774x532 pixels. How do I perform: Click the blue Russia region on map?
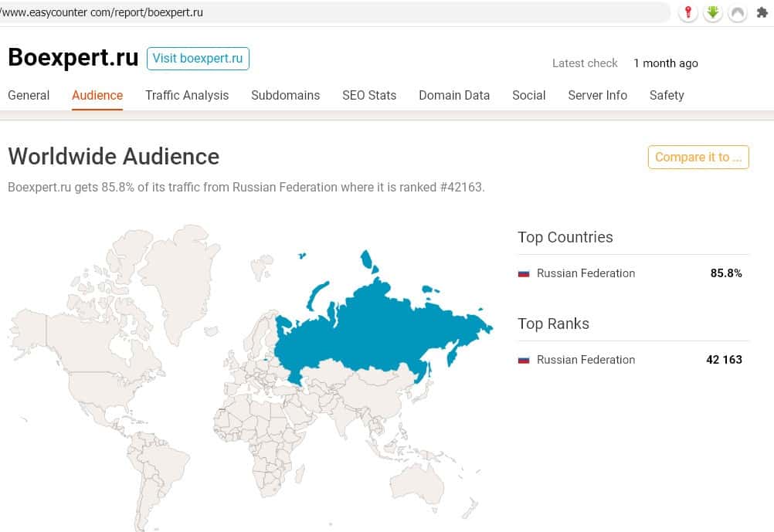[x=371, y=324]
